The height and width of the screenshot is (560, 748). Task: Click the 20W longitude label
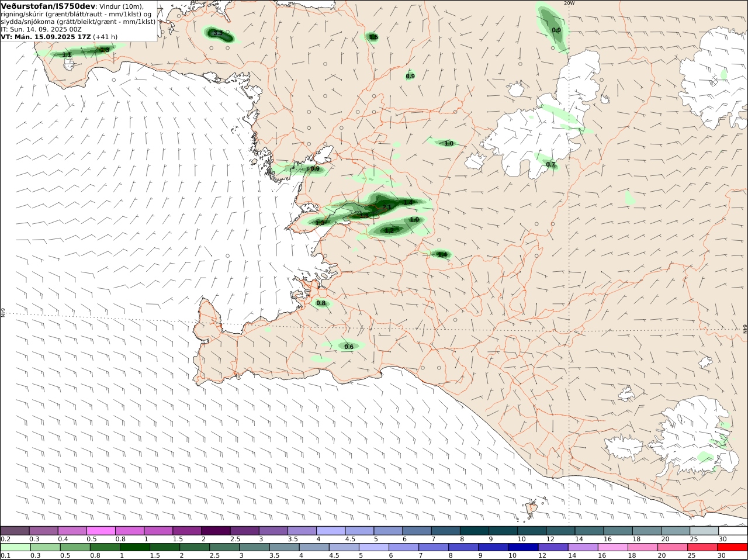pos(569,3)
